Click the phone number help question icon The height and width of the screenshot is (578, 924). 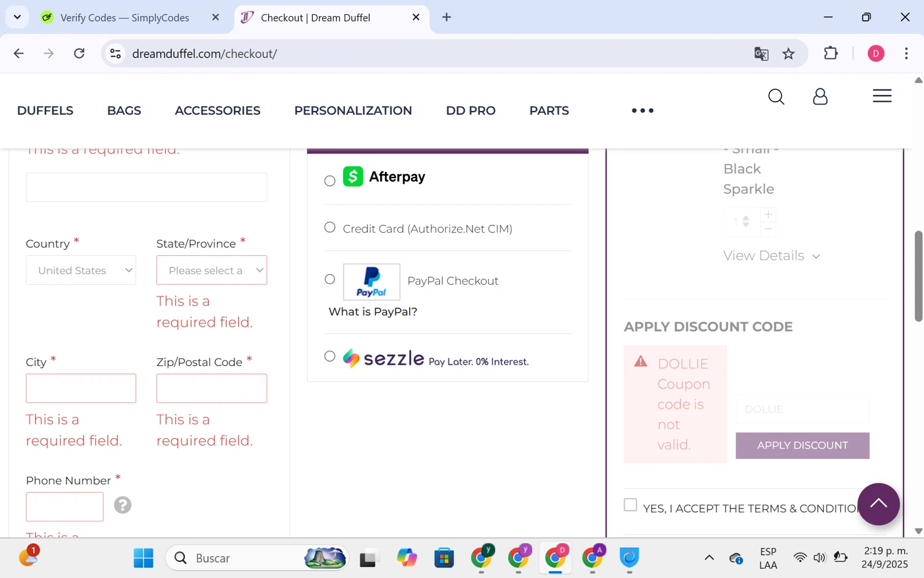(123, 505)
